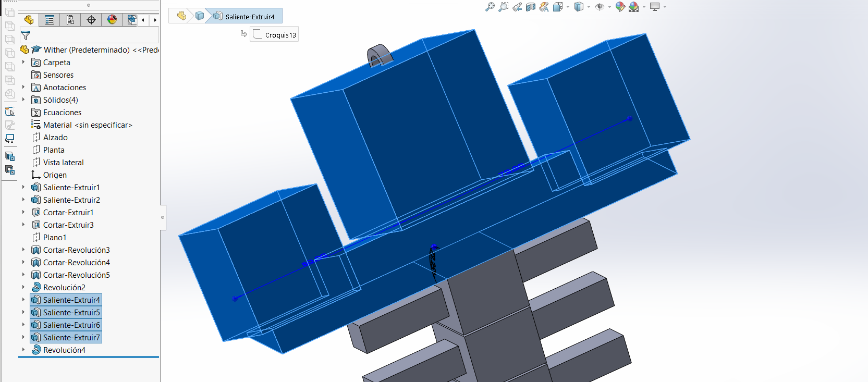868x382 pixels.
Task: Open the View Settings dropdown arrow
Action: click(665, 7)
